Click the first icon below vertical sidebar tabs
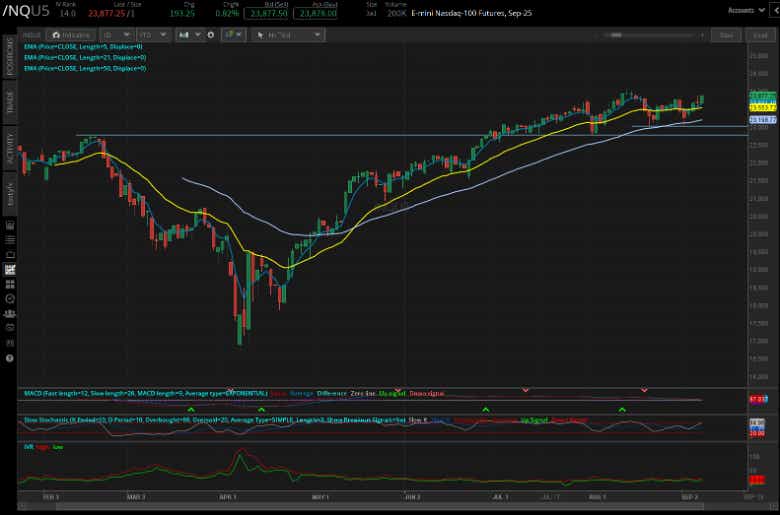 9,225
